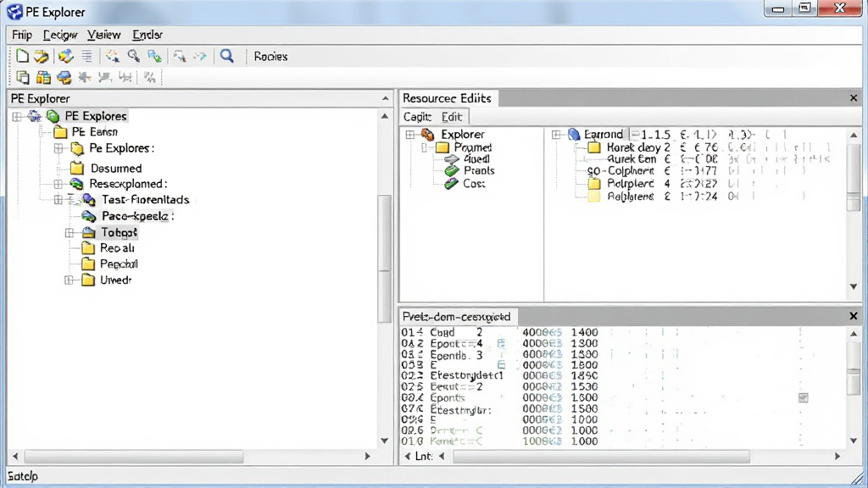Screen dimensions: 868x488
Task: Click left arrow before Lnt: label
Action: tap(408, 457)
